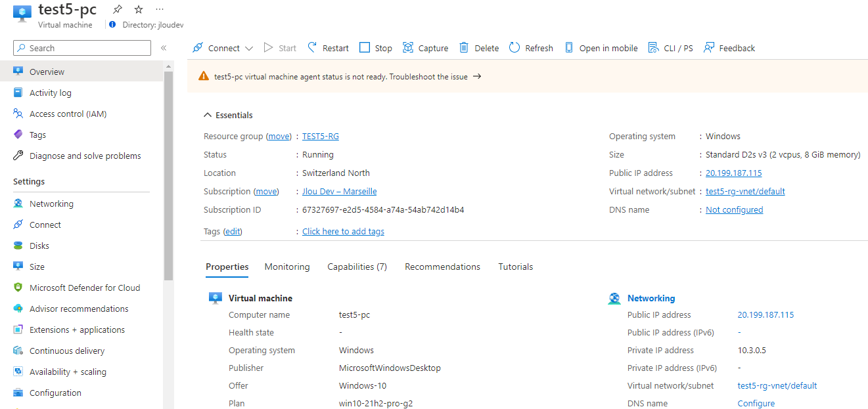This screenshot has height=409, width=868.
Task: Mark test5-pc as favorite with star icon
Action: (x=139, y=9)
